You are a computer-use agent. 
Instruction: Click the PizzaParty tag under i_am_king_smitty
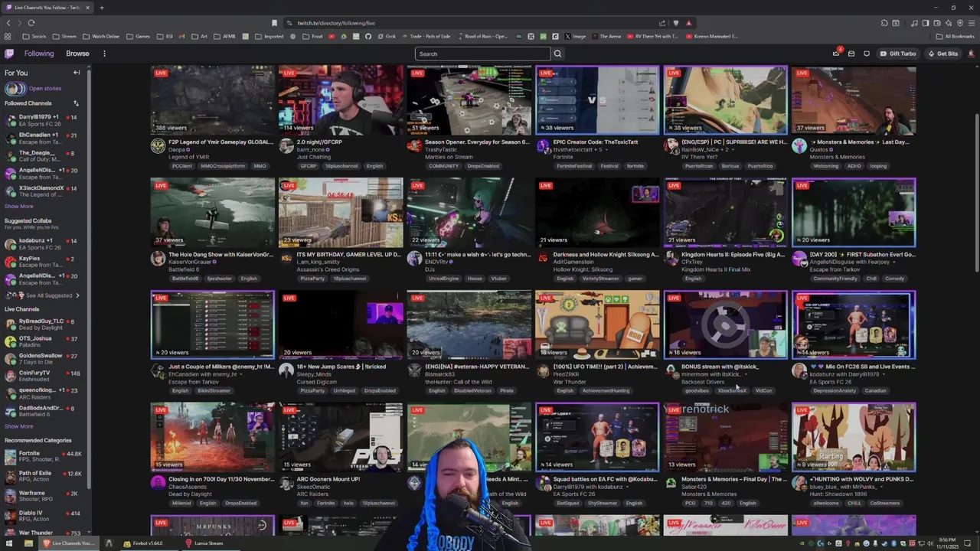(x=312, y=279)
